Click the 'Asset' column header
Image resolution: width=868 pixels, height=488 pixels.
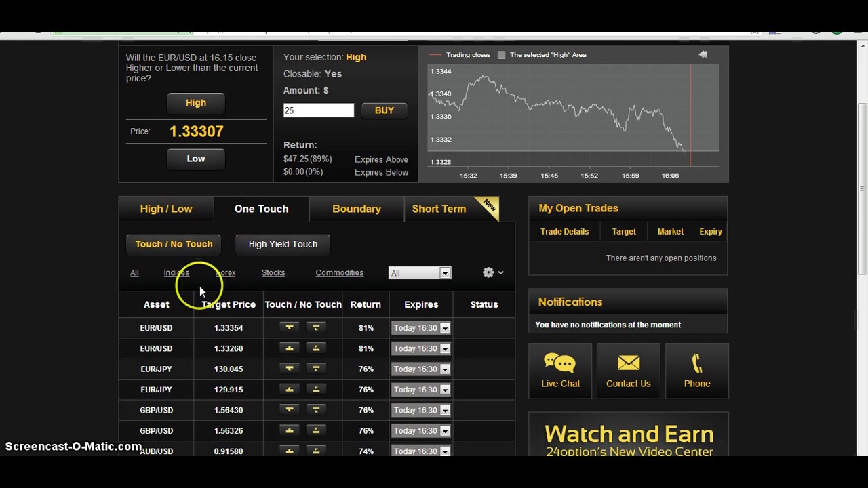click(156, 305)
